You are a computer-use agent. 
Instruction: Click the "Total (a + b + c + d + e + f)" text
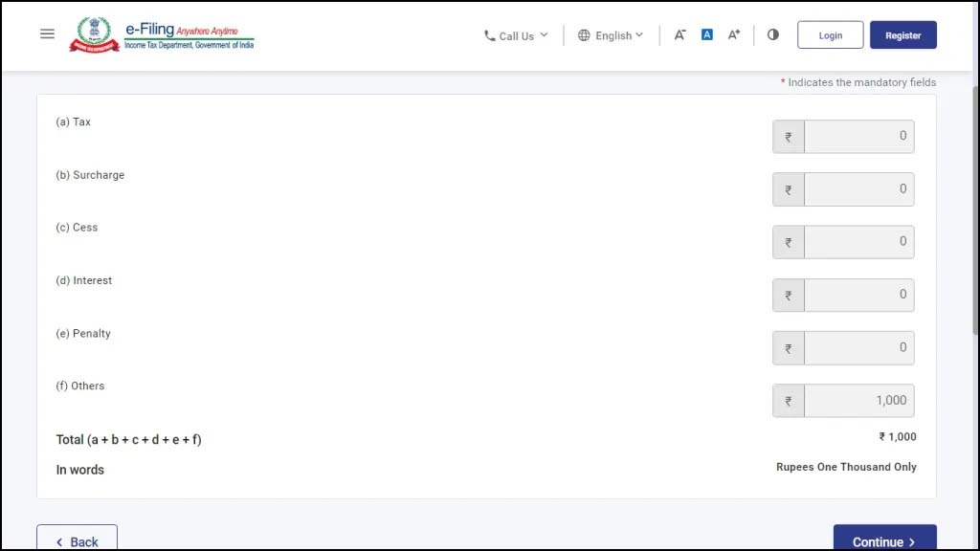(129, 440)
